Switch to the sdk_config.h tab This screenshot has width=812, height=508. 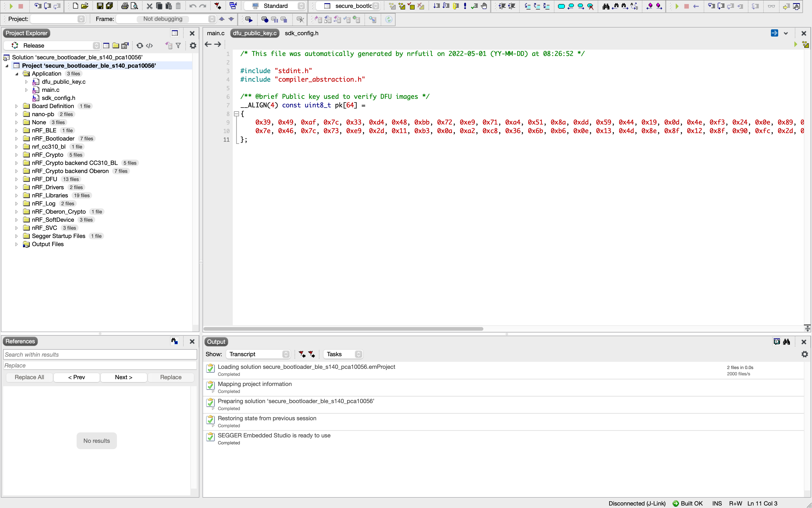click(x=301, y=33)
